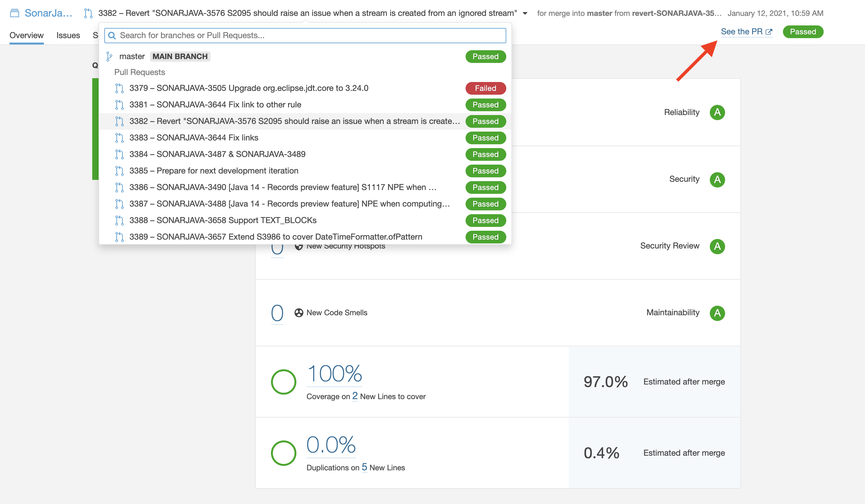Click the search magnifier icon in branch search
865x504 pixels.
pyautogui.click(x=112, y=36)
